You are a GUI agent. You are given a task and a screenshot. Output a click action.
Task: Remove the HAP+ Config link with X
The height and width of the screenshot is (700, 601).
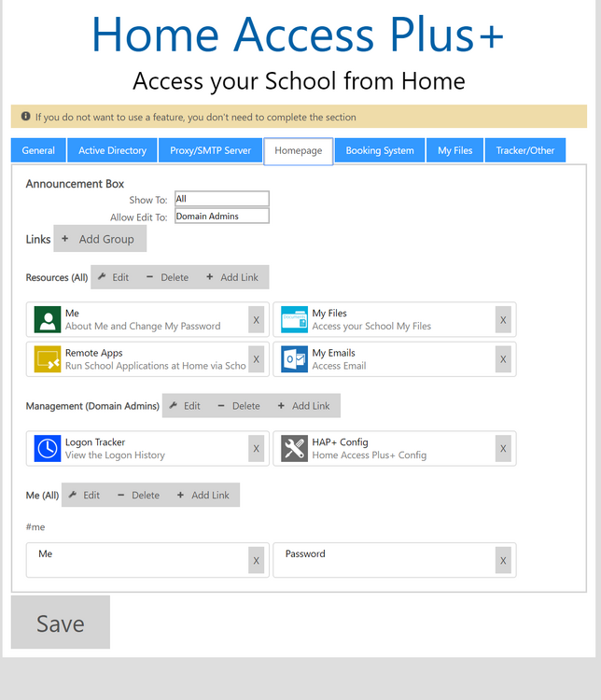[x=503, y=448]
